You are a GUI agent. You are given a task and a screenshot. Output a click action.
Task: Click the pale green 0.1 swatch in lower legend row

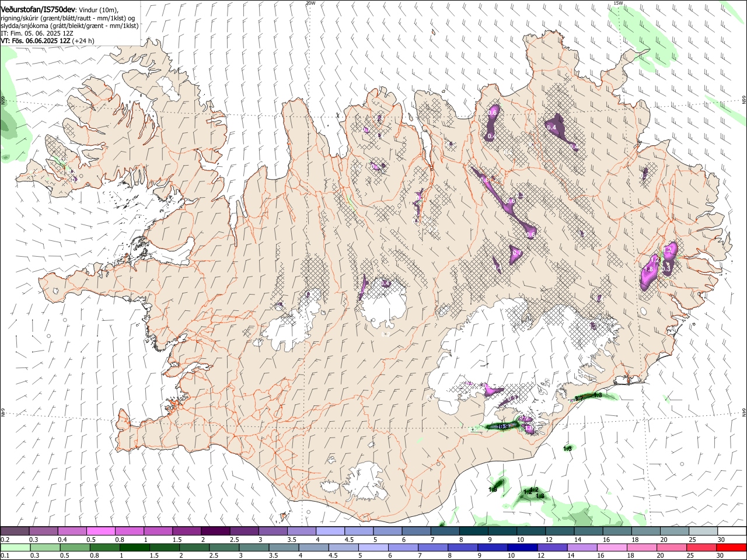coord(15,547)
